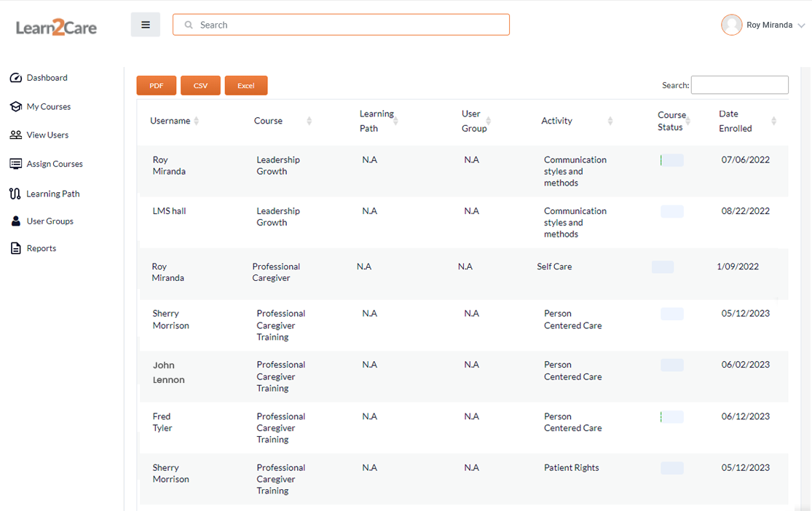Open Learning Path in the sidebar
This screenshot has height=511, width=812.
pyautogui.click(x=53, y=194)
